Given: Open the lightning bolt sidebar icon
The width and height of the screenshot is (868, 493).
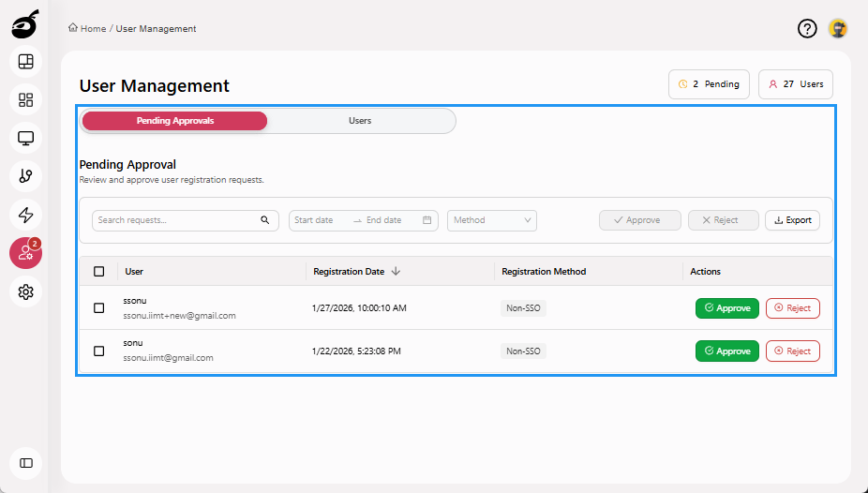Looking at the screenshot, I should tap(26, 215).
